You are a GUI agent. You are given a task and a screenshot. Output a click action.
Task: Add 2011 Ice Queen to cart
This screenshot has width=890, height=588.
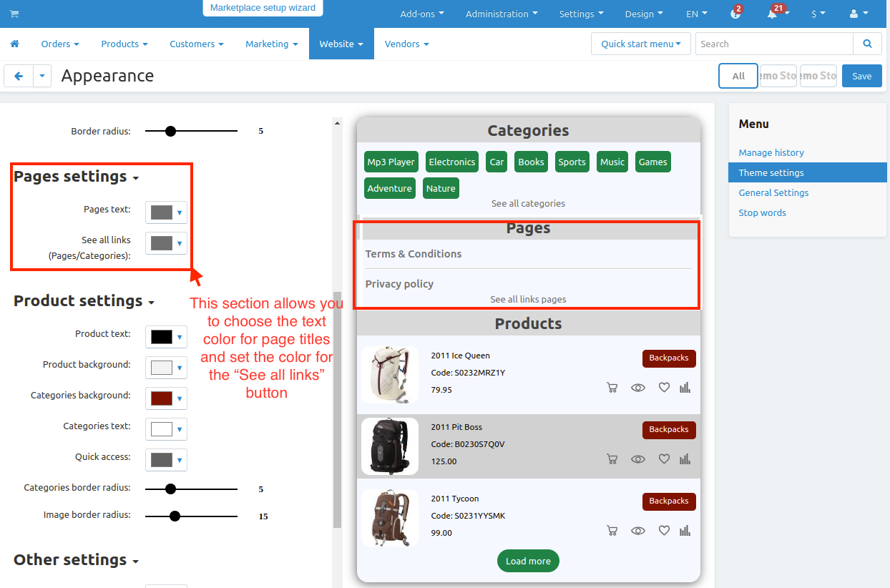(612, 388)
